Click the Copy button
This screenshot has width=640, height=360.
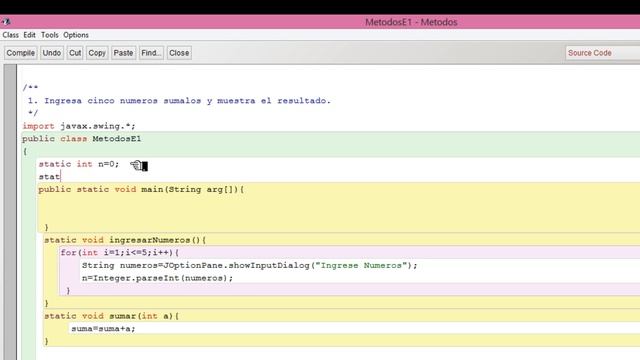[x=97, y=53]
